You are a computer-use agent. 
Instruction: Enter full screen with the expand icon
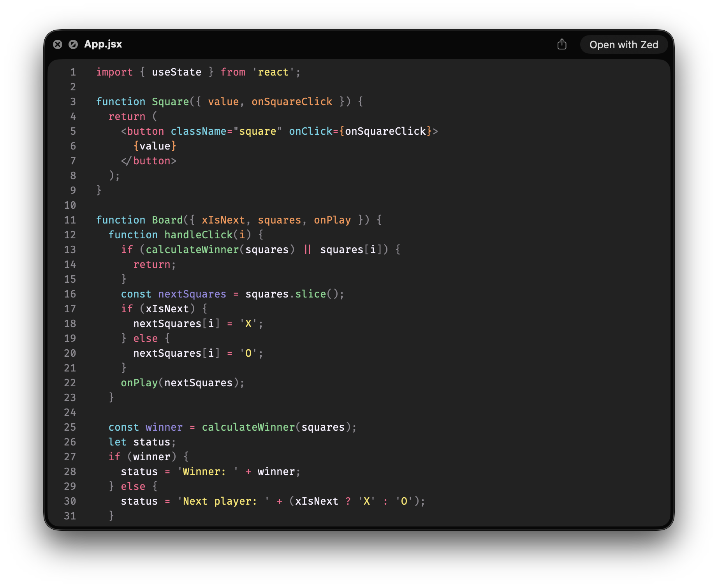(x=73, y=44)
